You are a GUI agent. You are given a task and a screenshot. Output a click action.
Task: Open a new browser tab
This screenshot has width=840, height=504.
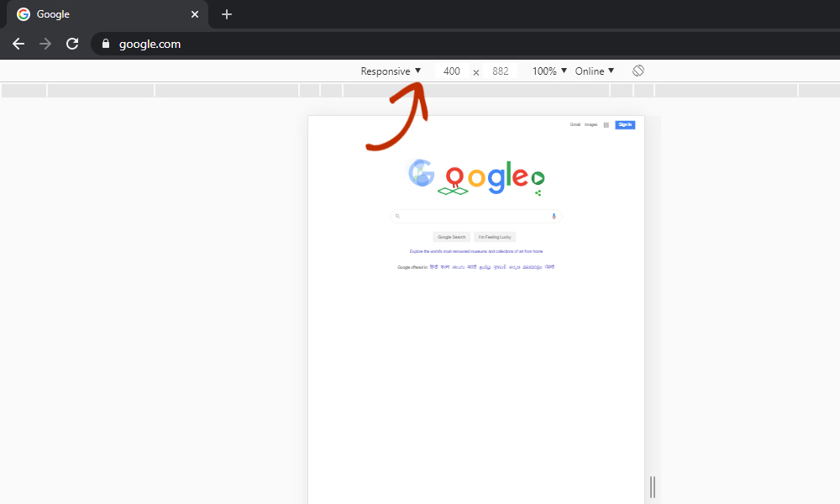[x=227, y=14]
